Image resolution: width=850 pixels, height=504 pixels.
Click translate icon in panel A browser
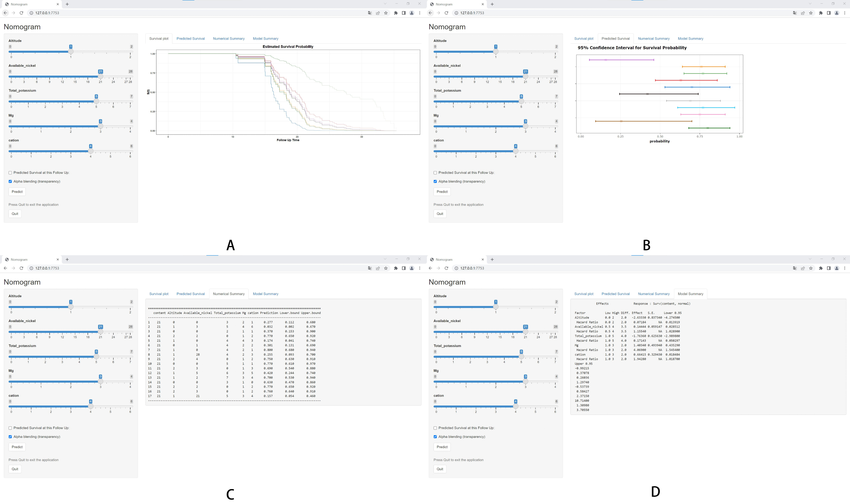point(370,13)
